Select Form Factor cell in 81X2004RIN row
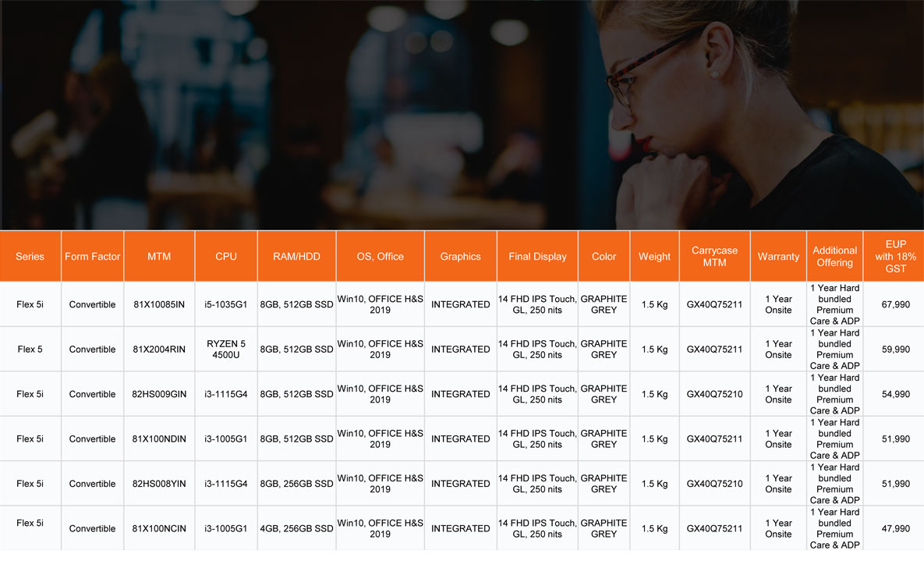 point(93,350)
